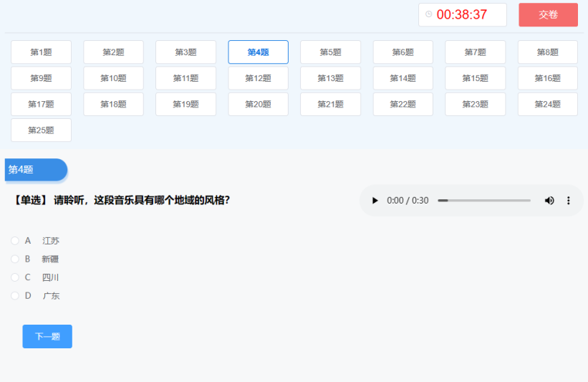Seek within the audio progress bar
The height and width of the screenshot is (382, 588).
pyautogui.click(x=484, y=201)
